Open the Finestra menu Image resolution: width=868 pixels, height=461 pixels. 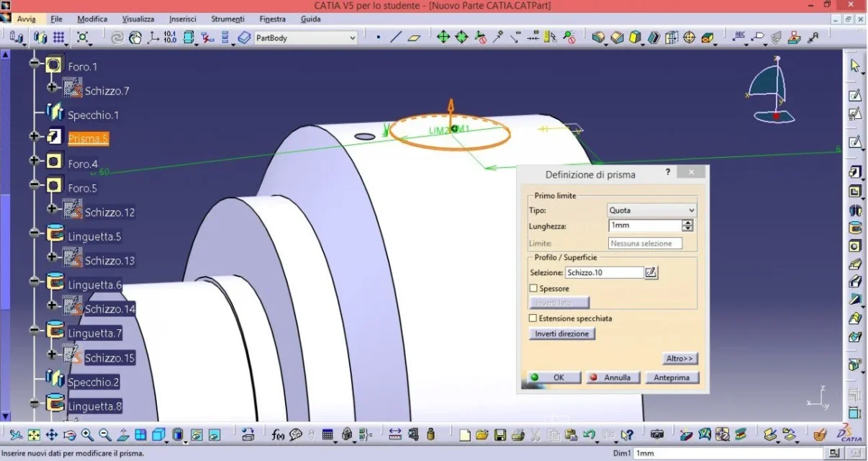(x=272, y=19)
